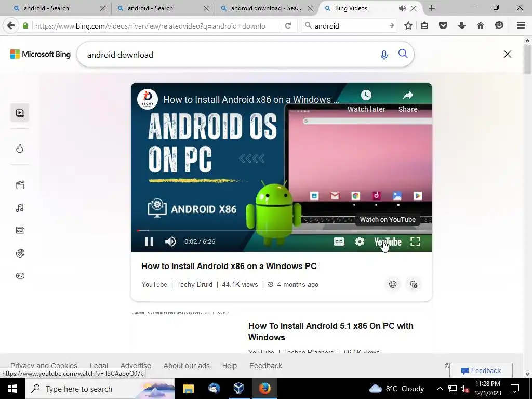Screen dimensions: 532x399
Task: Mute the tab via speaker icon
Action: coord(402,8)
